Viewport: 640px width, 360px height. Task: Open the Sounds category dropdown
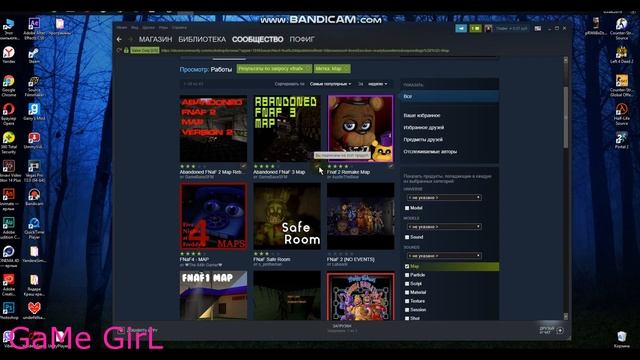(444, 256)
